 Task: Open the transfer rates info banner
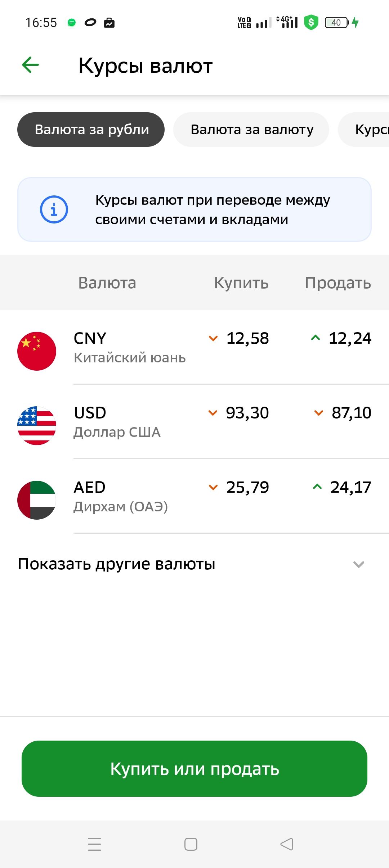coord(213,209)
